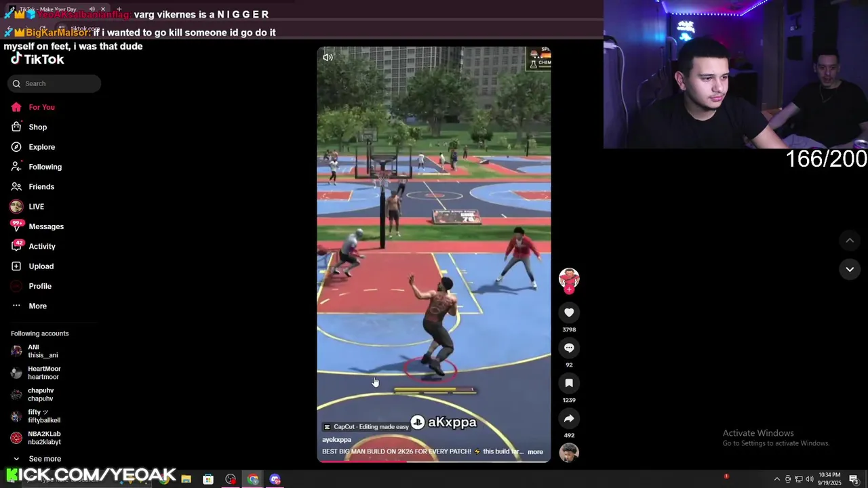Follow the creator with the red plus badge

[x=569, y=289]
